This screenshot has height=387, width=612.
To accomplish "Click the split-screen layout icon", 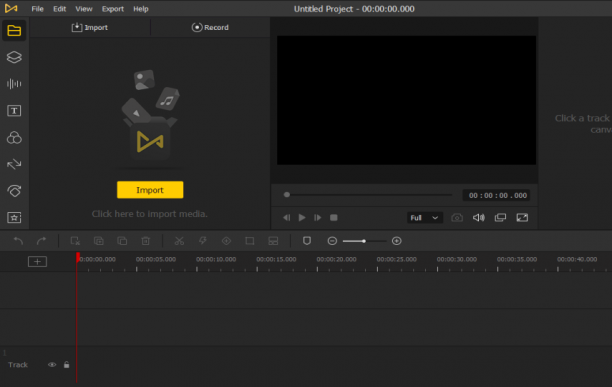I will click(273, 241).
